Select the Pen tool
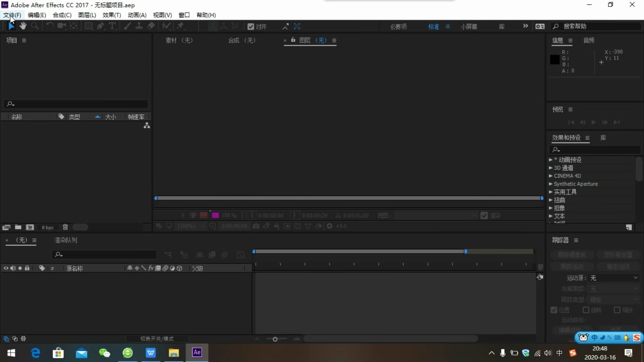The width and height of the screenshot is (644, 362). [100, 26]
